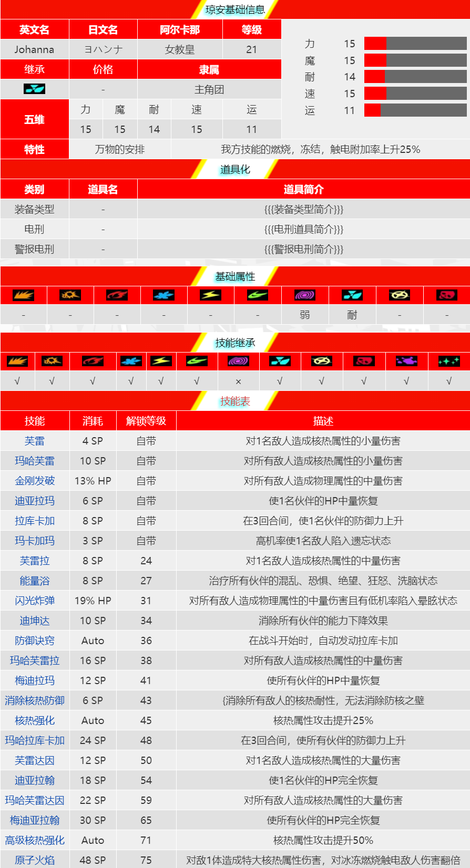Click psychic element icon in 基础属性 section
The width and height of the screenshot is (470, 868).
304,295
